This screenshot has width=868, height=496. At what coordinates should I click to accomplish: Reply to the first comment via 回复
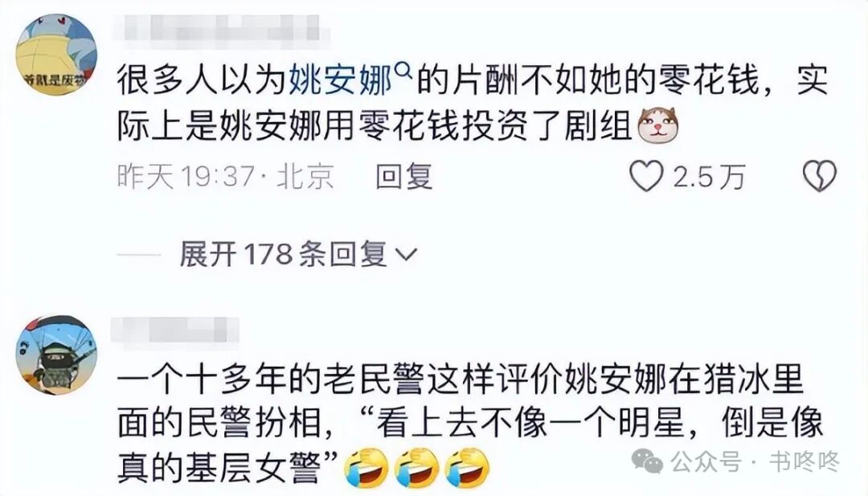tap(404, 177)
